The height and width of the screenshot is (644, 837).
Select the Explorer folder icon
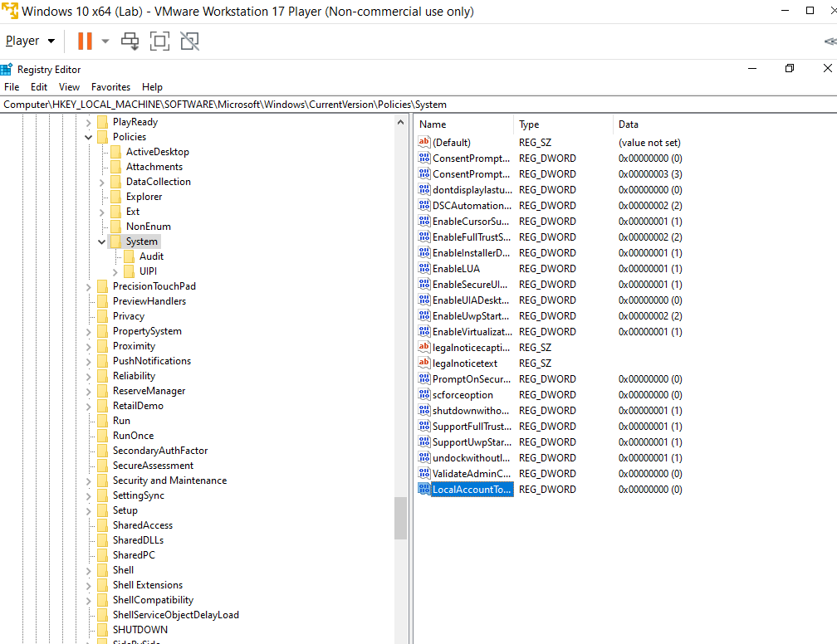tap(116, 197)
